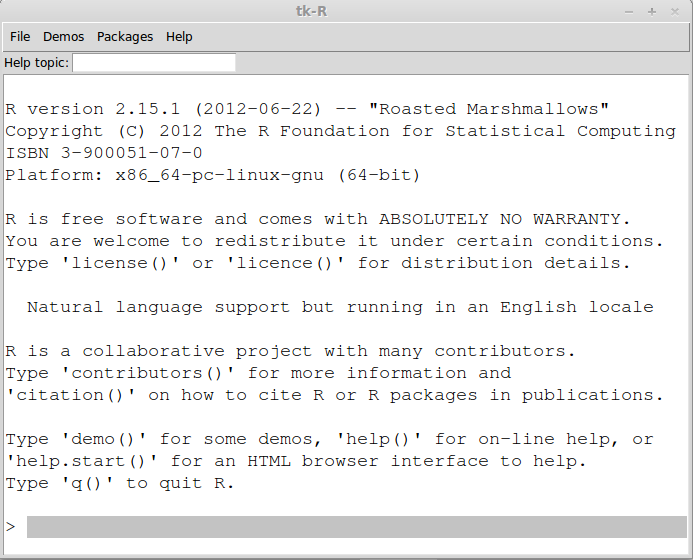Click the 'citation()' text in console
The width and height of the screenshot is (693, 560).
click(71, 395)
